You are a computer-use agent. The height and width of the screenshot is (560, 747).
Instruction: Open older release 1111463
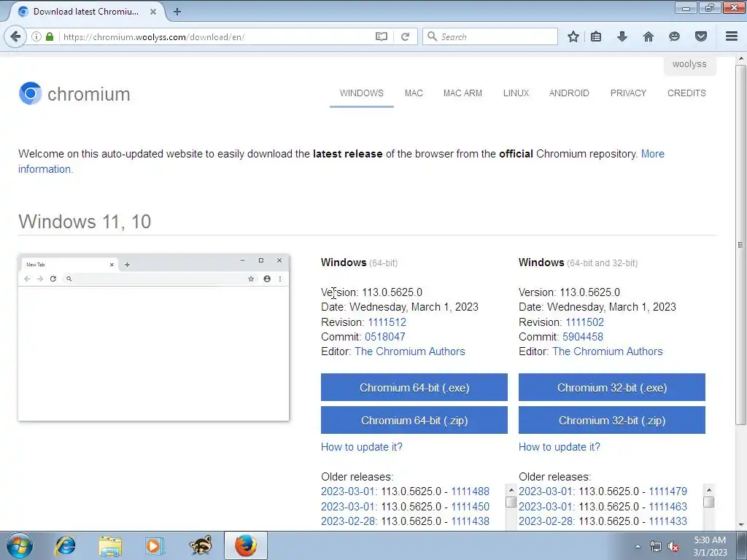click(668, 507)
